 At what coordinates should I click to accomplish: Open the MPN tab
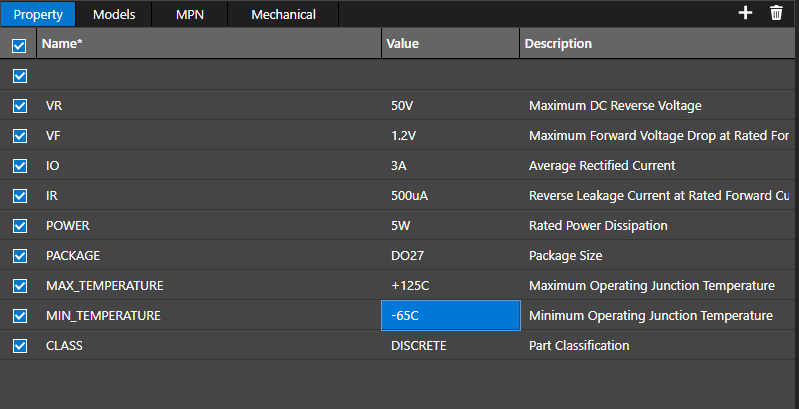pyautogui.click(x=189, y=14)
